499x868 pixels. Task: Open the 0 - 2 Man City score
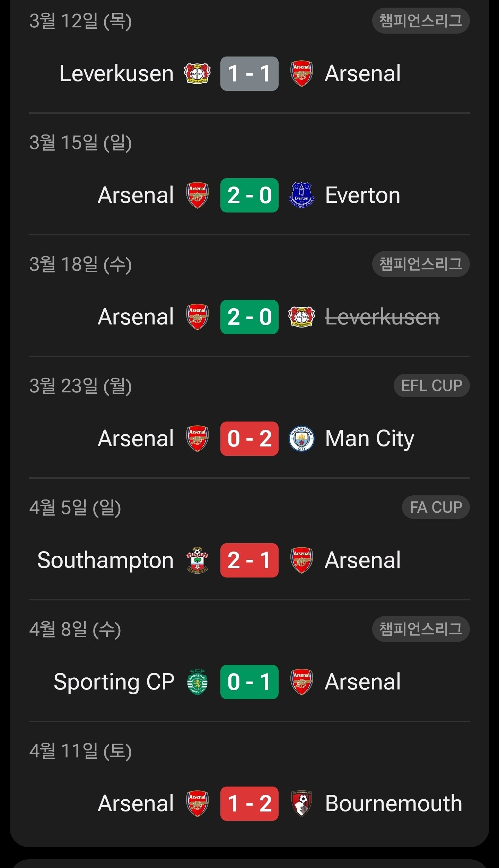tap(249, 439)
